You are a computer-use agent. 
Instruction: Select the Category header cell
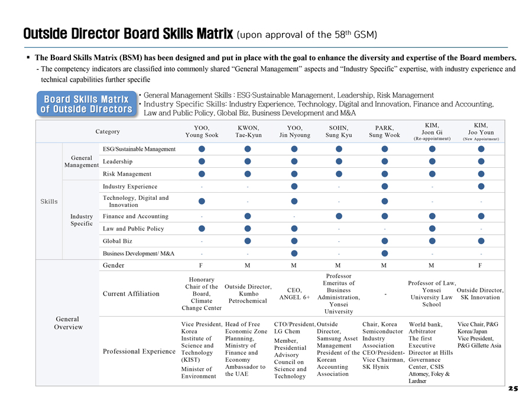[x=107, y=131]
